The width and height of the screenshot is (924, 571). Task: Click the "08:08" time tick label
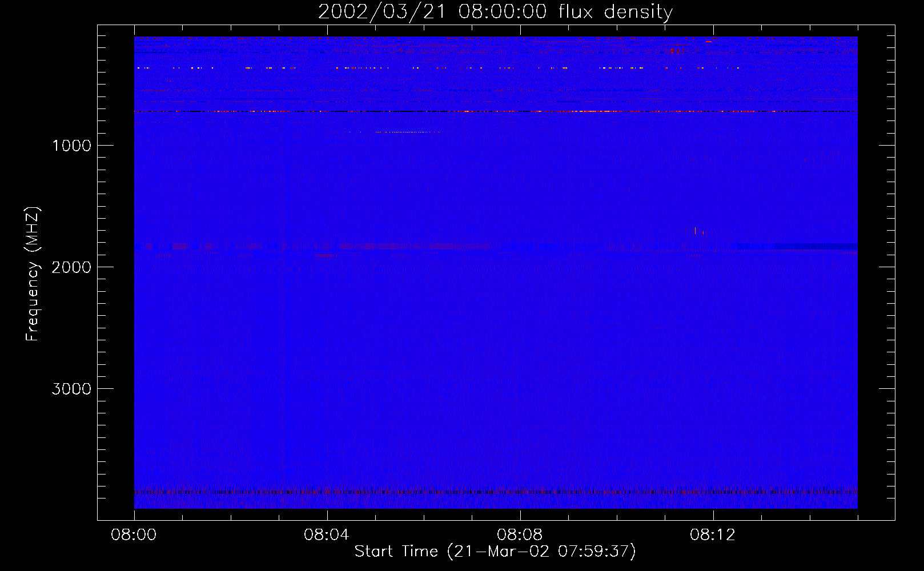click(x=520, y=535)
